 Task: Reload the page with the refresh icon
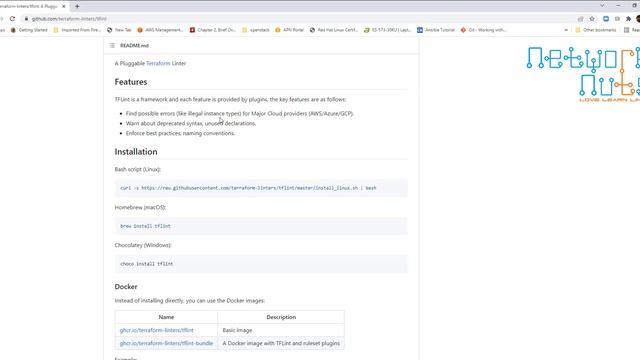12,19
